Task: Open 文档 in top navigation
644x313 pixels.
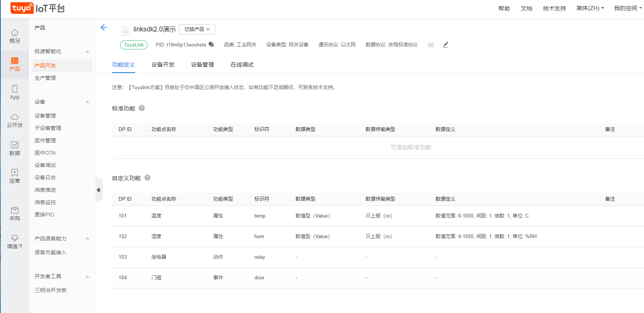Action: [x=526, y=8]
